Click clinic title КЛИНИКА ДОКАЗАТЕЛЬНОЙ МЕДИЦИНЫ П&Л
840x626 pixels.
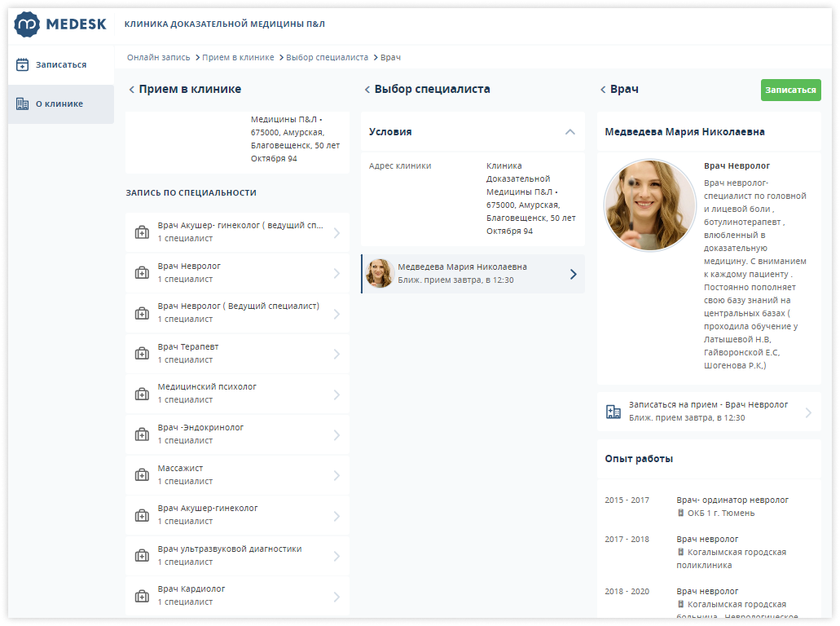click(x=225, y=24)
